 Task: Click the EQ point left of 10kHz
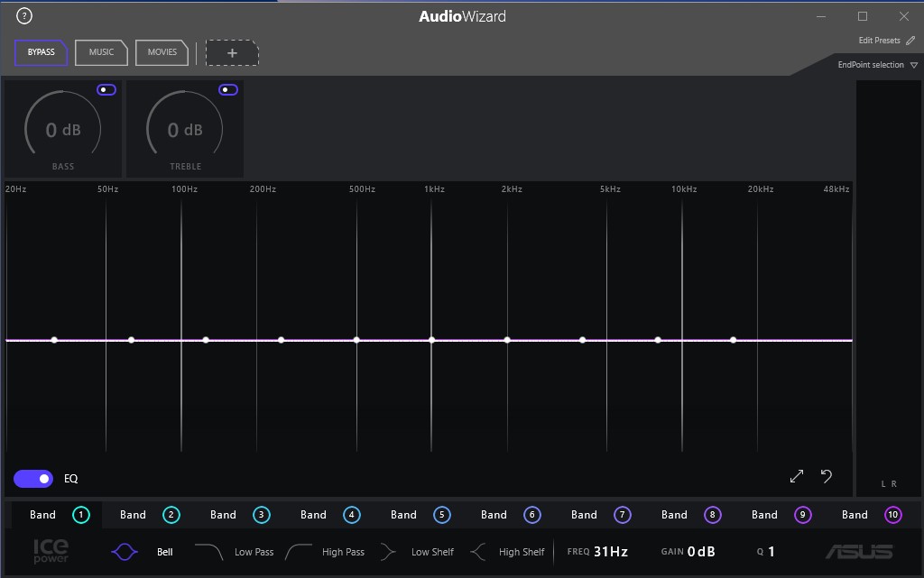(658, 340)
